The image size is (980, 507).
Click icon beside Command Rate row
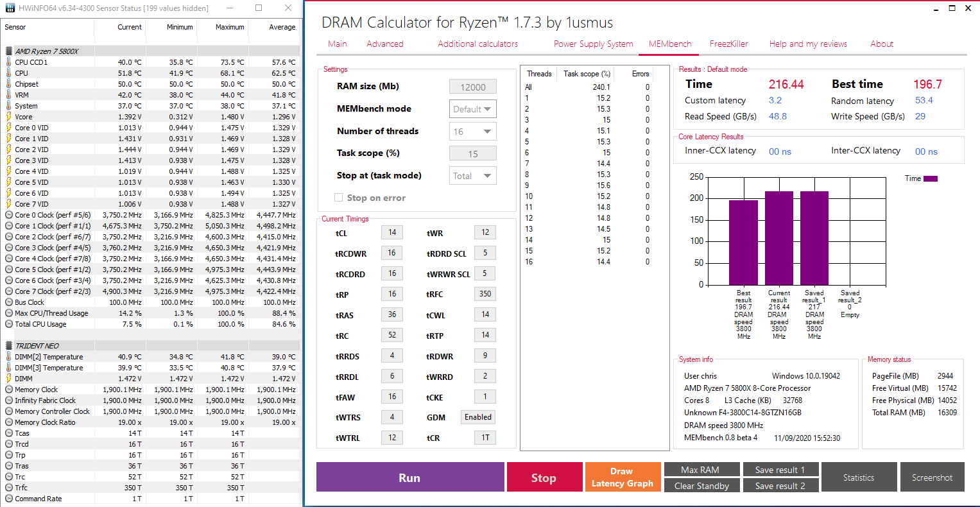[9, 499]
